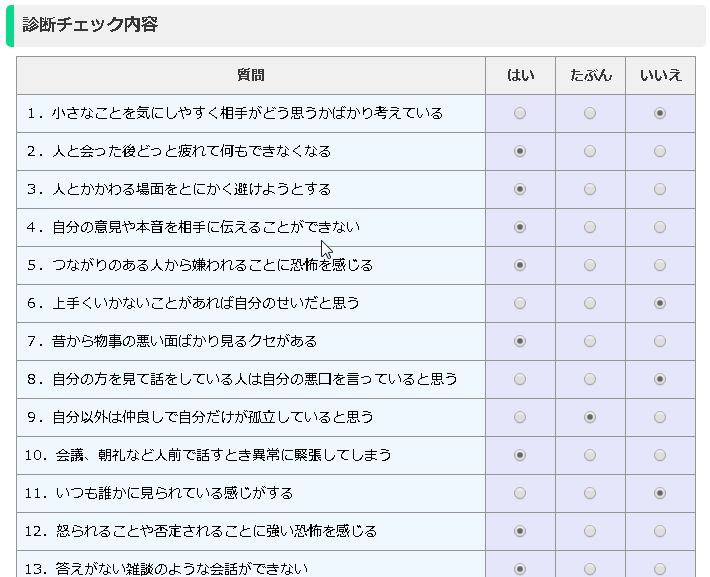The height and width of the screenshot is (577, 710).
Task: Choose たぶん for question 8
Action: click(x=590, y=379)
